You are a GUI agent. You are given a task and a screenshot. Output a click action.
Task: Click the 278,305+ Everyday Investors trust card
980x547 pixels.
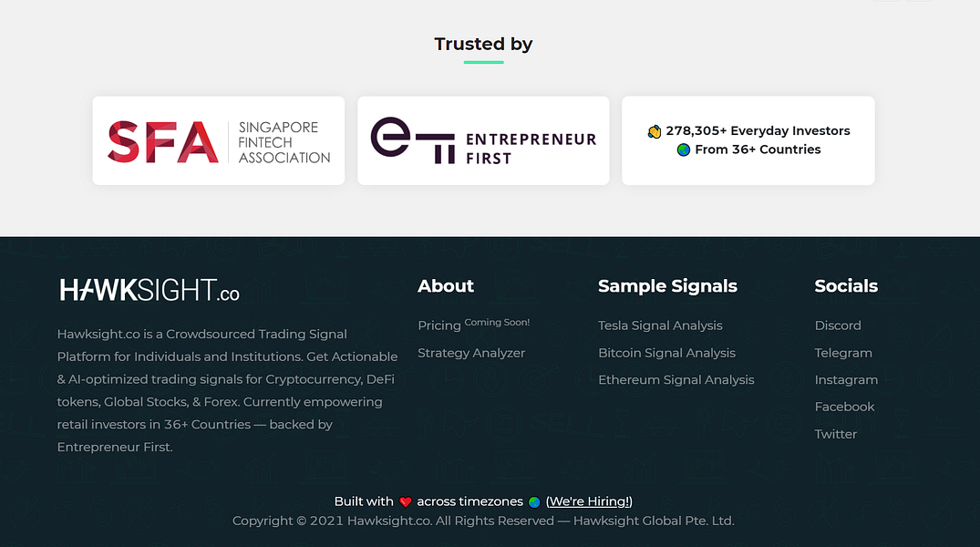point(748,140)
